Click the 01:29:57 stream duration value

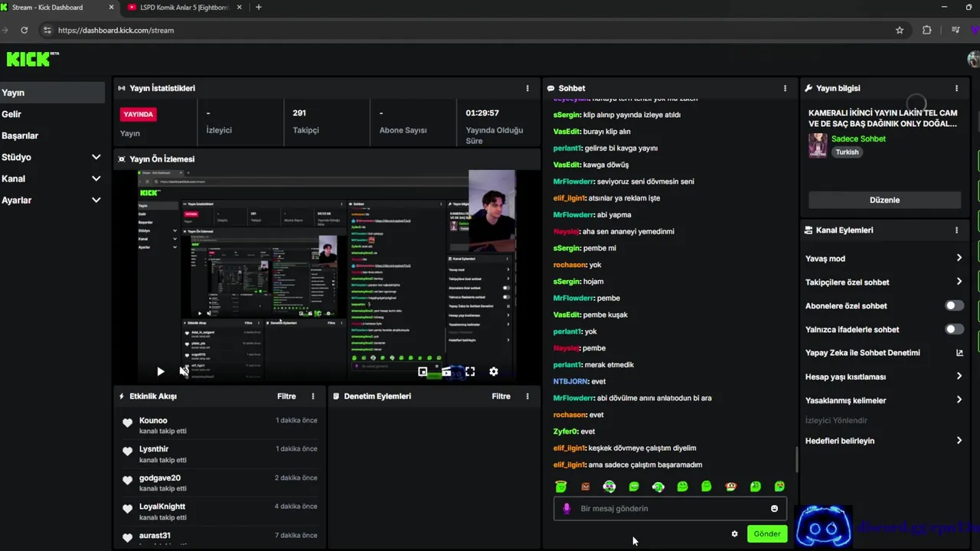click(x=482, y=112)
